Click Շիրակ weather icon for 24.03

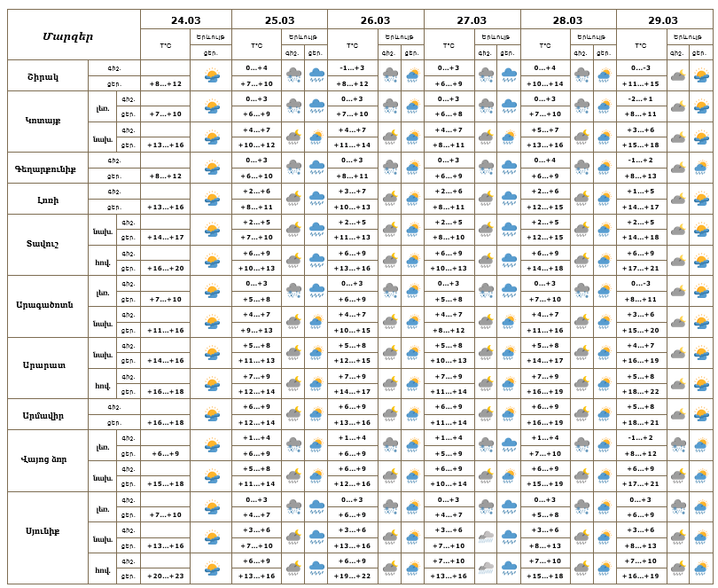(x=211, y=75)
